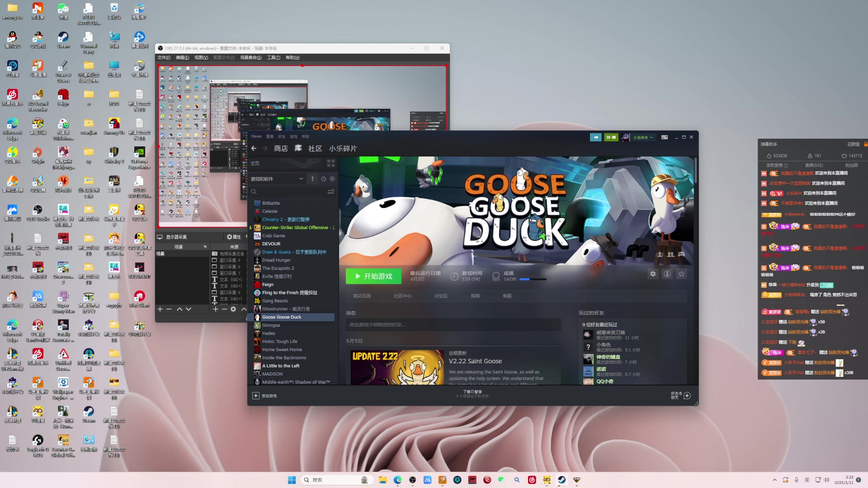
Task: Open the Update 2.22 Saint Goose thumbnail
Action: coord(397,367)
